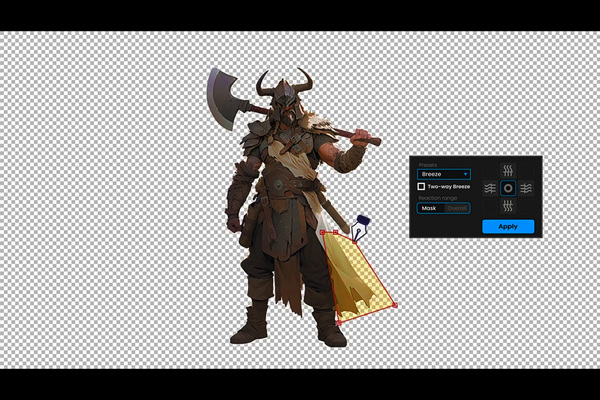Click the warrior's left boot
Image resolution: width=600 pixels, height=400 pixels.
pos(250,325)
